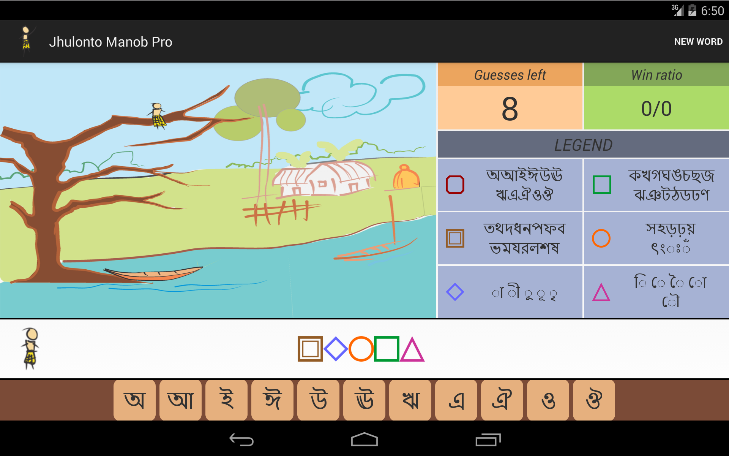Tap the brown double-square legend icon
Screen dimensions: 729x456
click(455, 238)
